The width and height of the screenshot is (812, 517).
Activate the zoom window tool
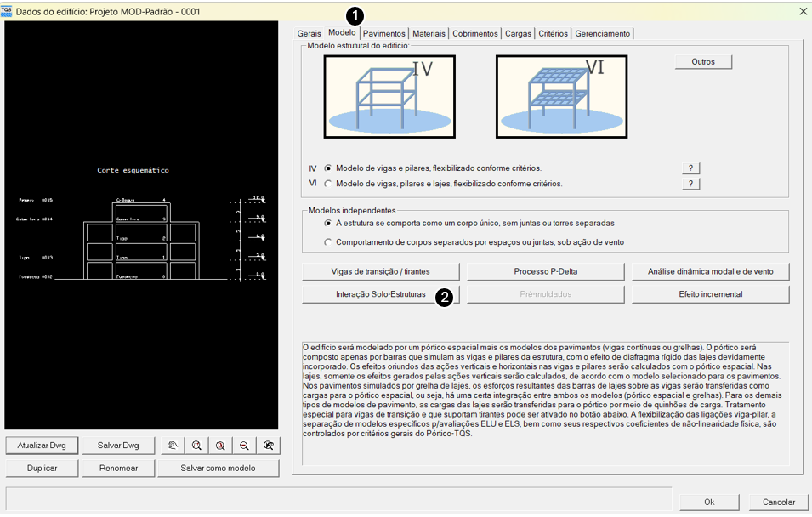click(196, 446)
